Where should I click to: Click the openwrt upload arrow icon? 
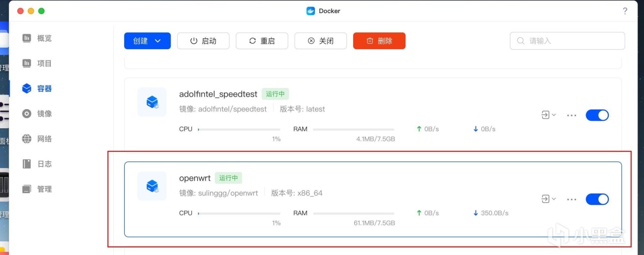[419, 213]
